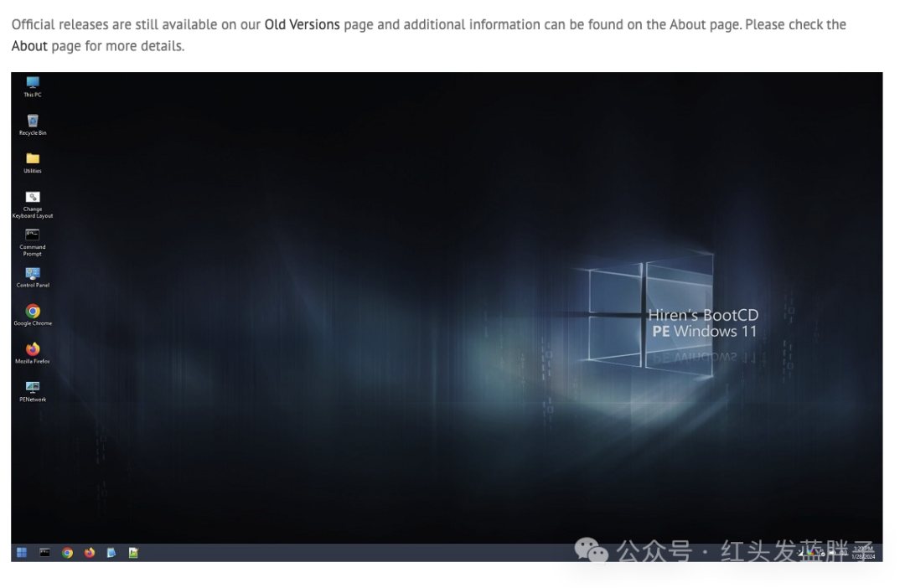Launch Firefox from the taskbar
905x588 pixels.
tap(89, 552)
